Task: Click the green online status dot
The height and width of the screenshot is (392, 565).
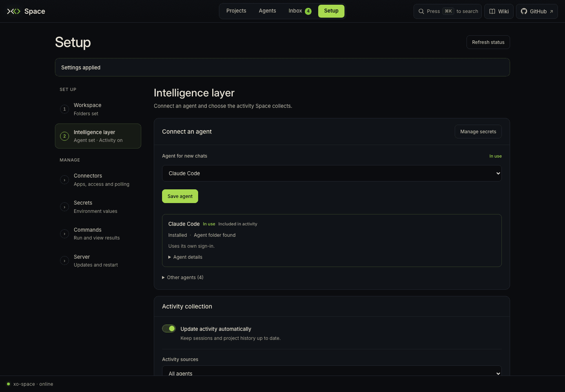Action: click(x=8, y=384)
